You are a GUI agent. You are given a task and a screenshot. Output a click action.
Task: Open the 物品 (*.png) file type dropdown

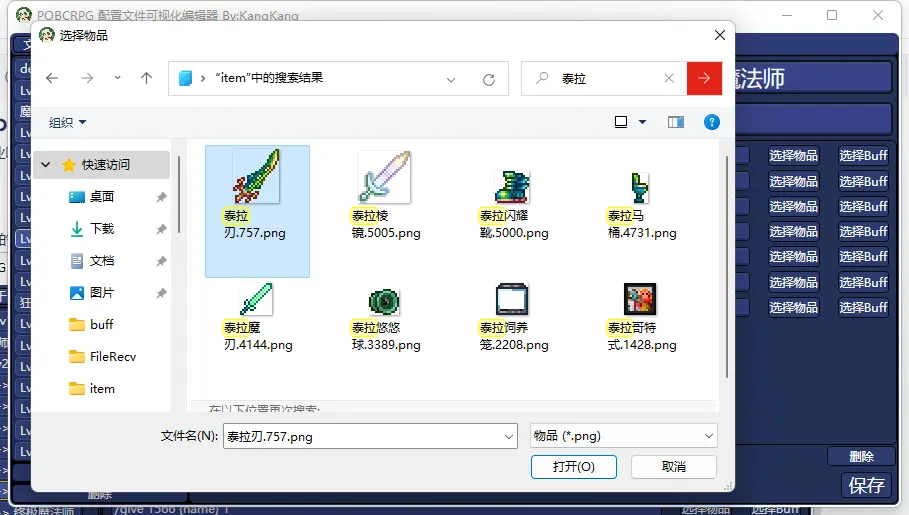coord(623,436)
